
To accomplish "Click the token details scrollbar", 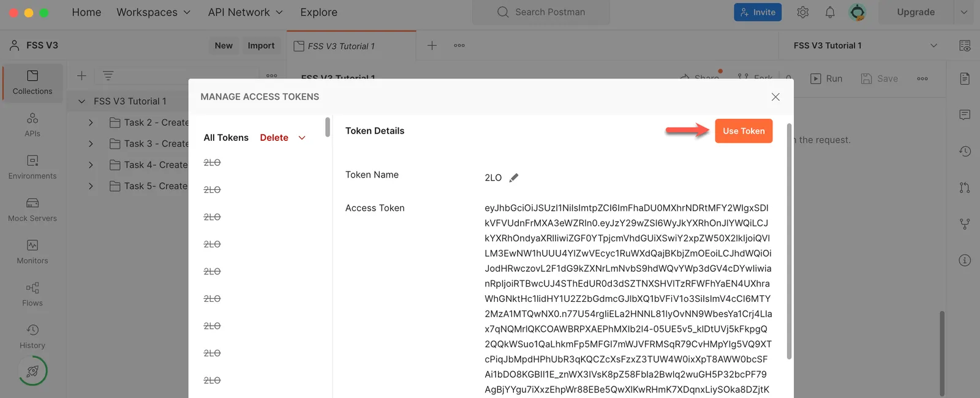I will [x=789, y=241].
